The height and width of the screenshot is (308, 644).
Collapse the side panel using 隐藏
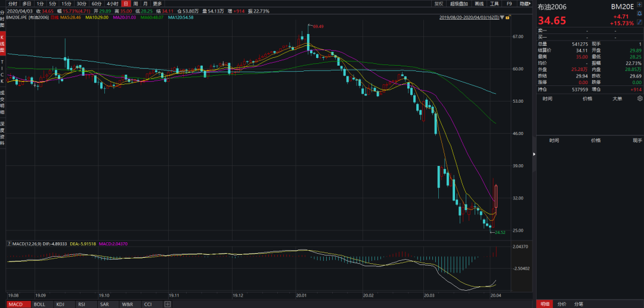coord(525,4)
